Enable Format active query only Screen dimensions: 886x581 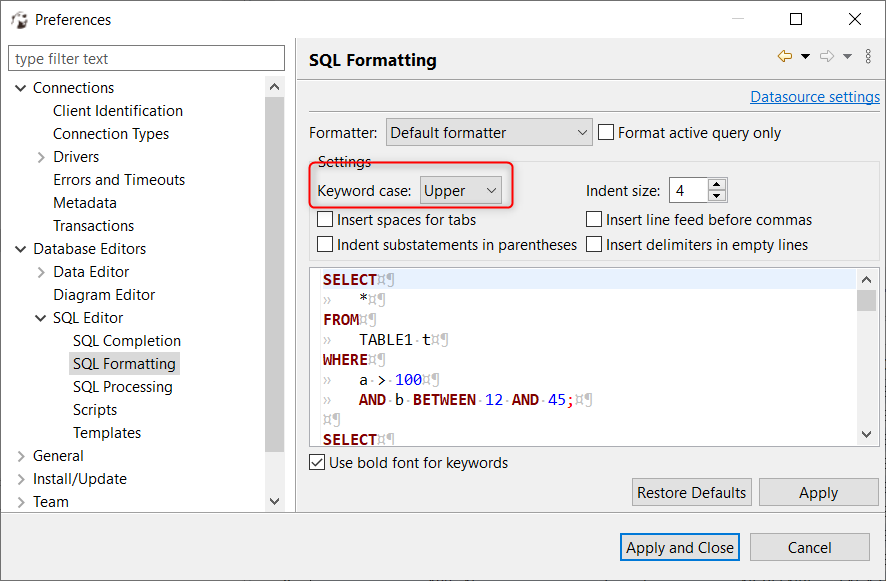click(604, 132)
